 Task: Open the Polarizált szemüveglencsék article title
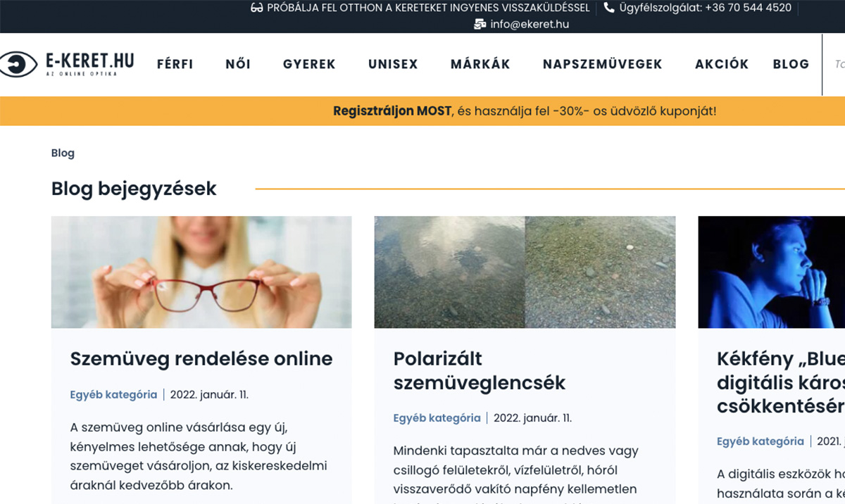(x=480, y=370)
